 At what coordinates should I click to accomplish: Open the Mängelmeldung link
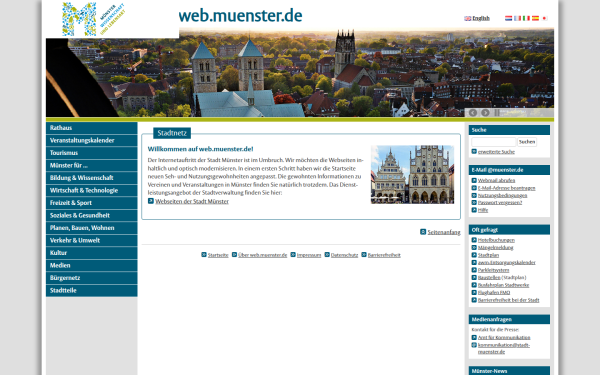tap(496, 248)
